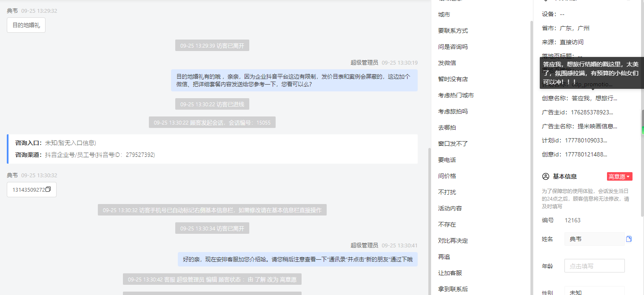Click the 来源：直接访问 info row
This screenshot has height=295, width=644.
click(563, 42)
